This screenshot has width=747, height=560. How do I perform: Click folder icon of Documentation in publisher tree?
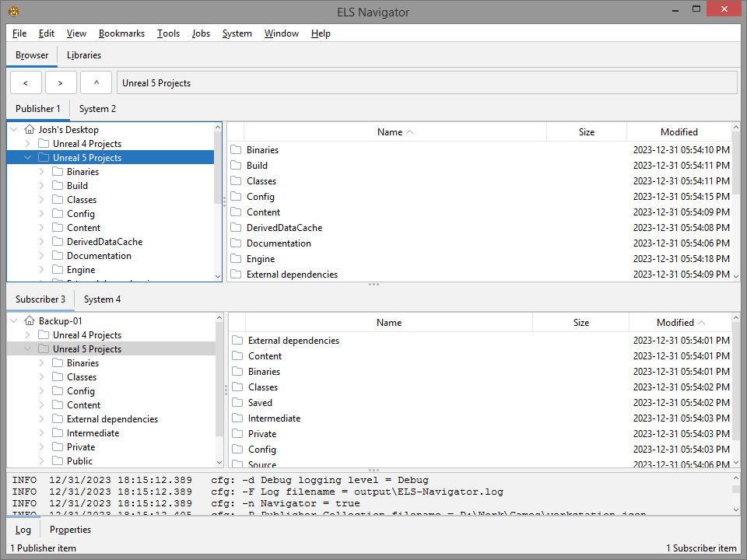58,256
